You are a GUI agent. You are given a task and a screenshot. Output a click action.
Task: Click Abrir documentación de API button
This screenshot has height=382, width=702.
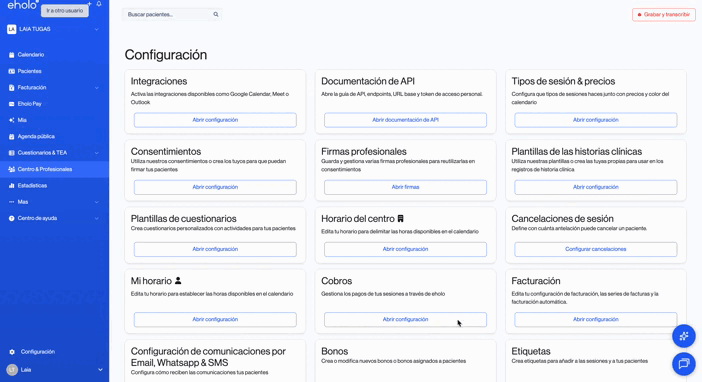405,120
